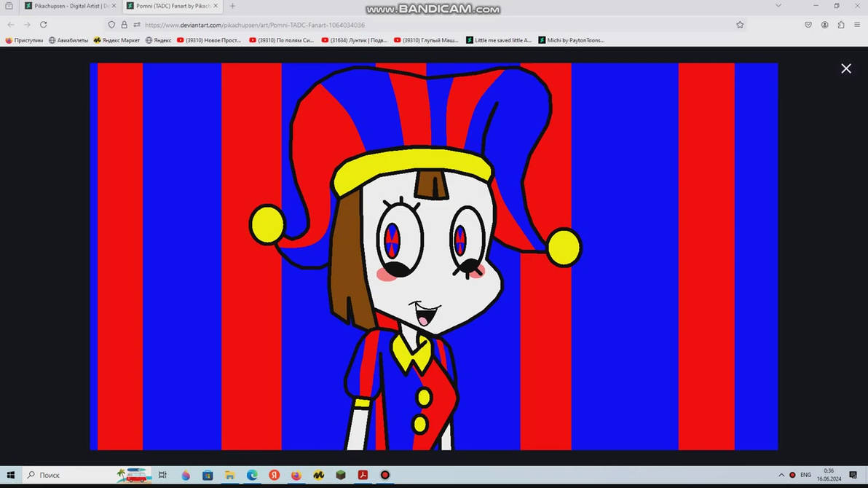Show site security padlock info
Screen dimensions: 868x488
pyautogui.click(x=124, y=25)
